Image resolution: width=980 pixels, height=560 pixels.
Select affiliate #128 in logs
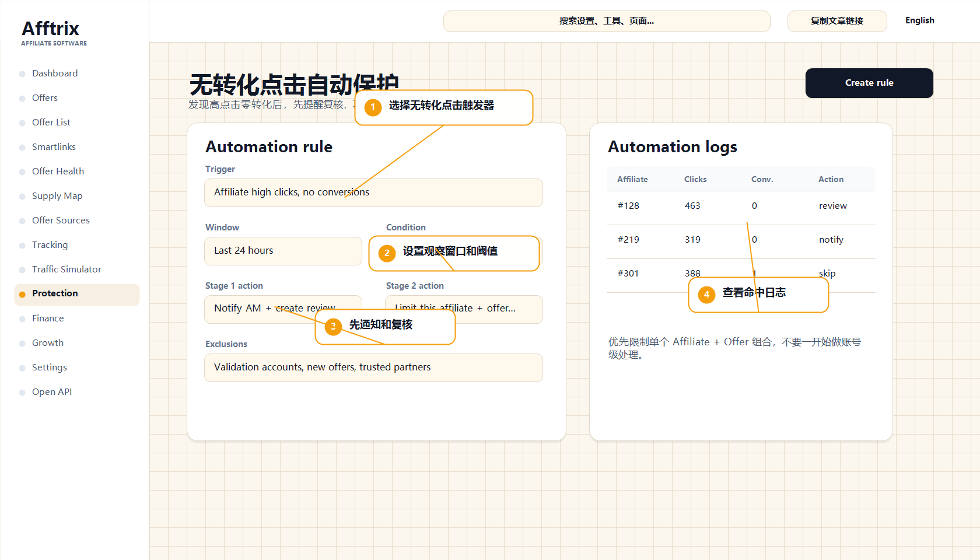[x=628, y=206]
